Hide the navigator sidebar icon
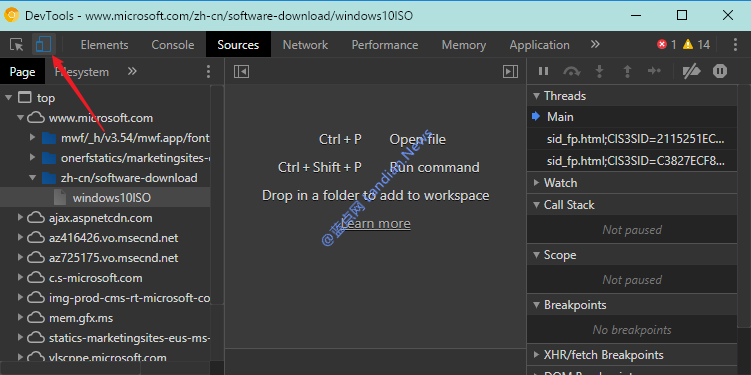The image size is (751, 375). (x=241, y=72)
